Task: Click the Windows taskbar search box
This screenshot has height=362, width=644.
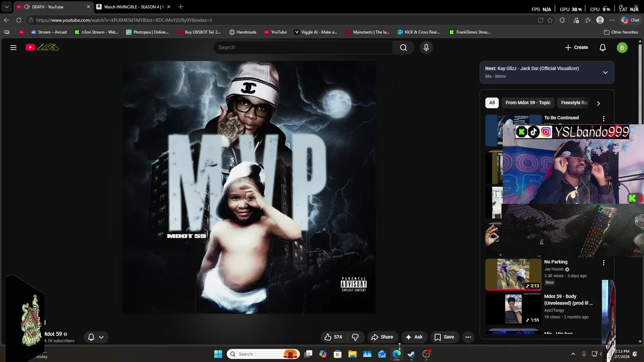Action: (x=263, y=354)
